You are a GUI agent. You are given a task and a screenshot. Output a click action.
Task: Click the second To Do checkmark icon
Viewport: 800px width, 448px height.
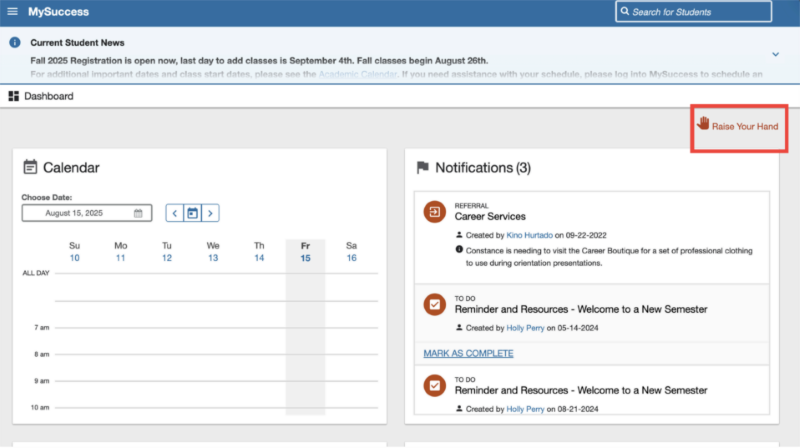coord(434,385)
